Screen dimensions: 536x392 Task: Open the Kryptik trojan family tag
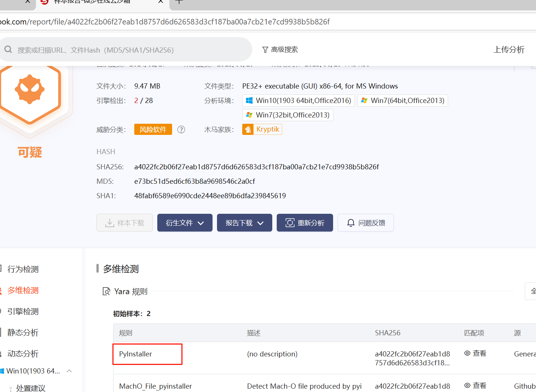tap(262, 129)
